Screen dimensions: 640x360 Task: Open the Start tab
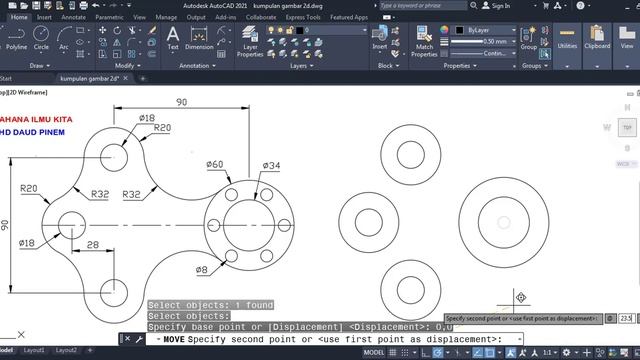coord(6,78)
